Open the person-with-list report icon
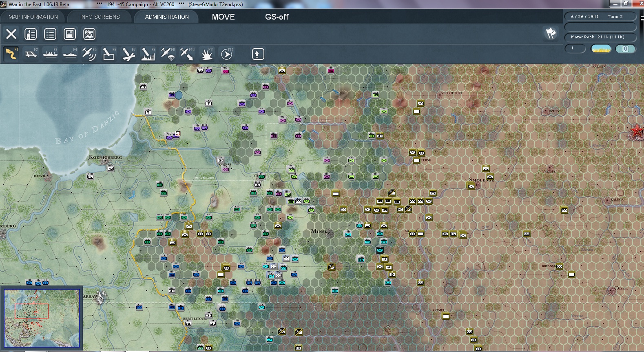This screenshot has height=352, width=644. tap(31, 34)
